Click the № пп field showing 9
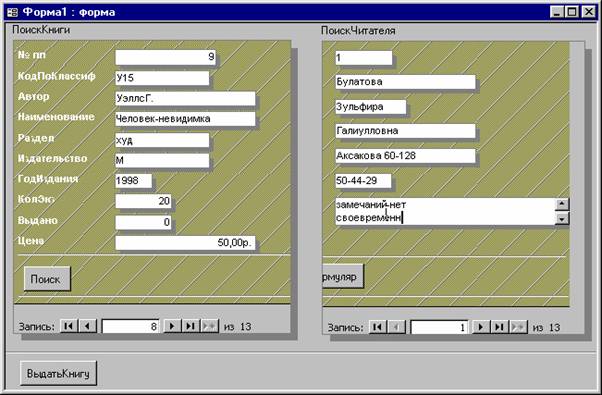 click(165, 57)
